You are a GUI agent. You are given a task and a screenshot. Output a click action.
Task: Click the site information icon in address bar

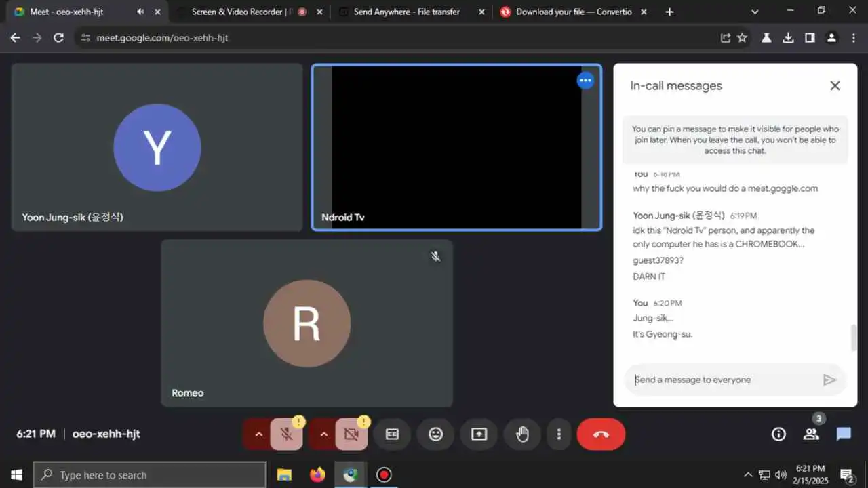(85, 38)
